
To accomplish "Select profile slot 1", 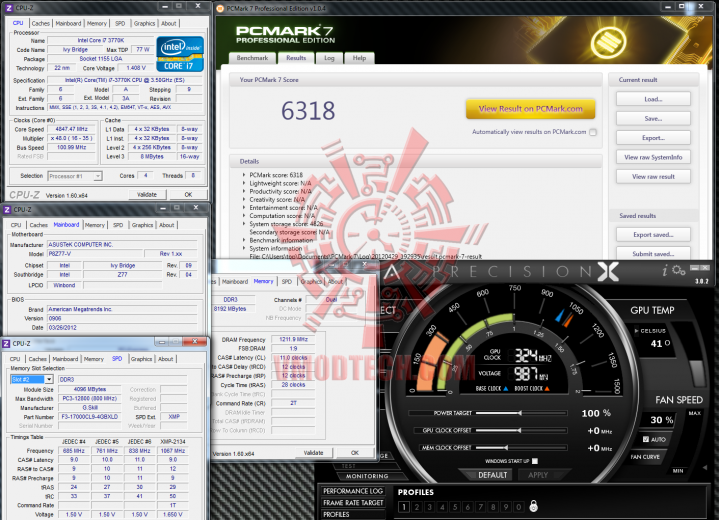I will 404,507.
